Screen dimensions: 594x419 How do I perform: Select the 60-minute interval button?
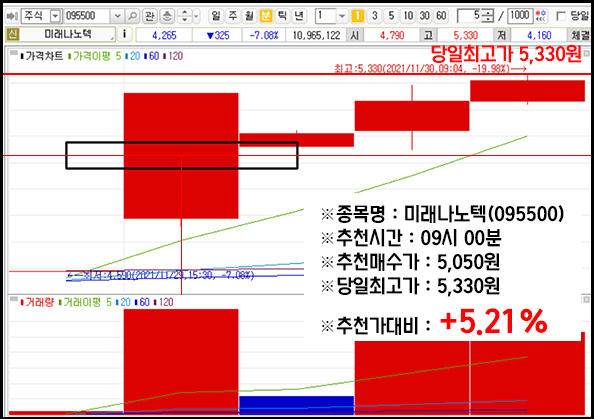click(x=441, y=16)
